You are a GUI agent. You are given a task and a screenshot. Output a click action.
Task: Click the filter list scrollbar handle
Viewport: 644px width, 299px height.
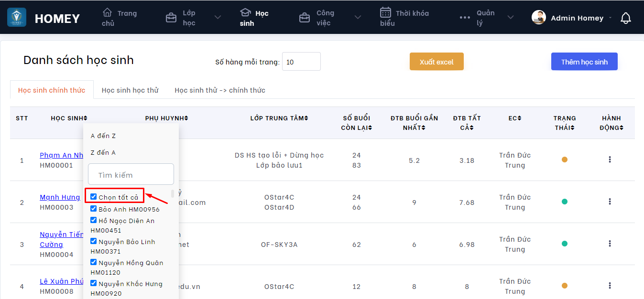[x=172, y=194]
